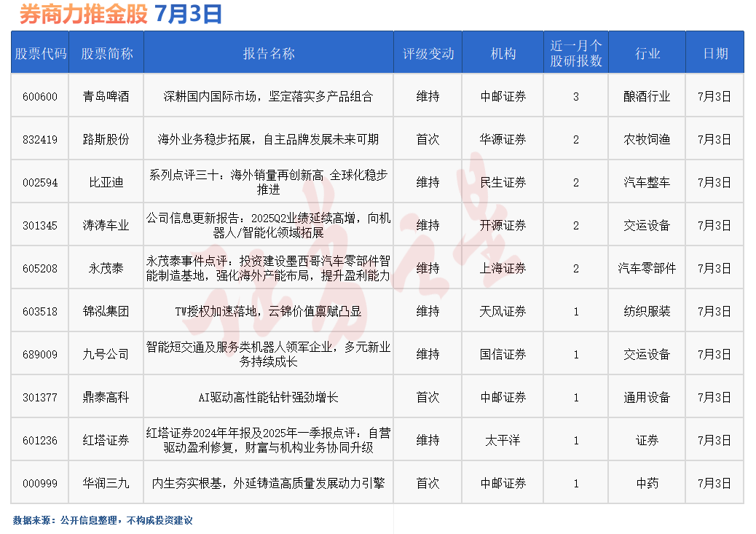This screenshot has height=534, width=756.
Task: Select report title TW授权加速落地，云锦价值禀赋凸显
Action: [269, 311]
